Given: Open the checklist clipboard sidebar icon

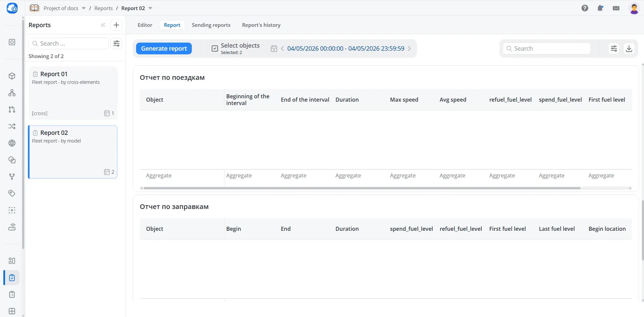Looking at the screenshot, I should [x=12, y=295].
